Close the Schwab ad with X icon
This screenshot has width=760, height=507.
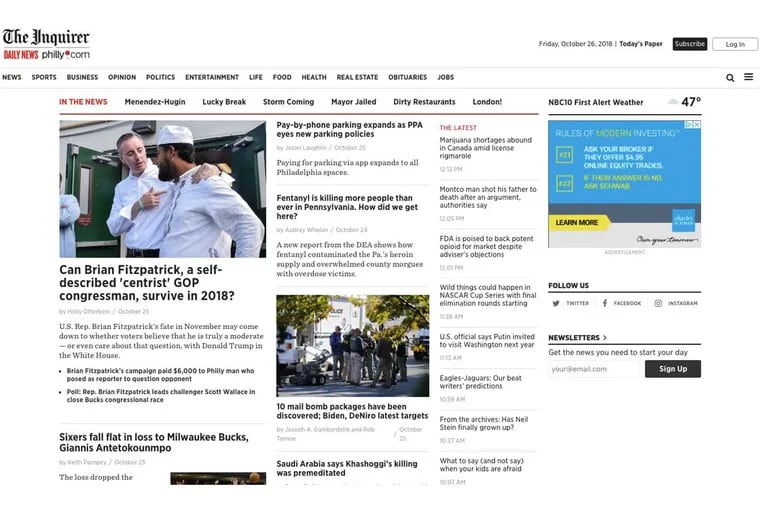coord(696,125)
